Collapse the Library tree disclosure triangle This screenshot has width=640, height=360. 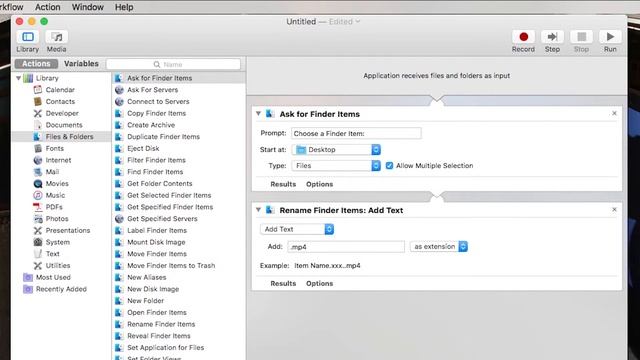coord(18,78)
